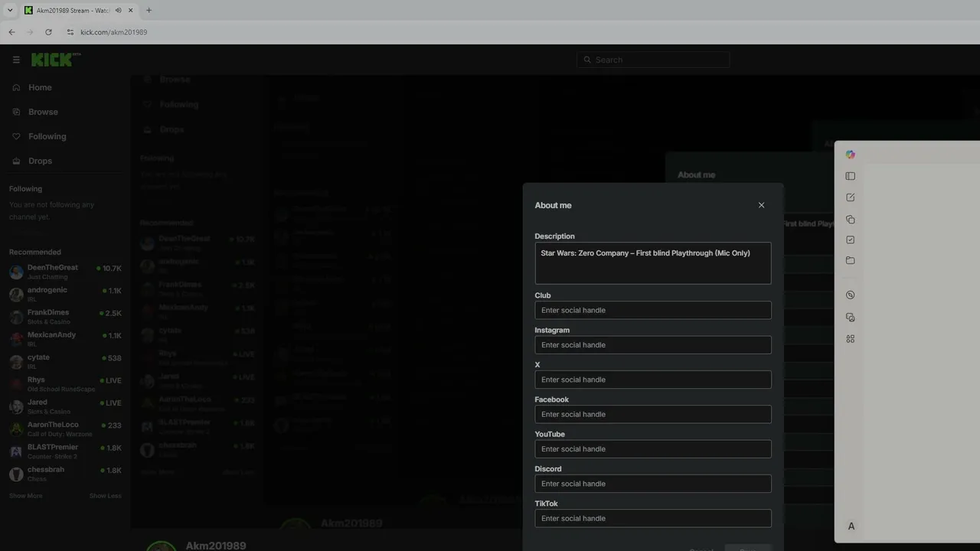Open the folder icon in side panel
Viewport: 980px width, 551px height.
pyautogui.click(x=851, y=261)
